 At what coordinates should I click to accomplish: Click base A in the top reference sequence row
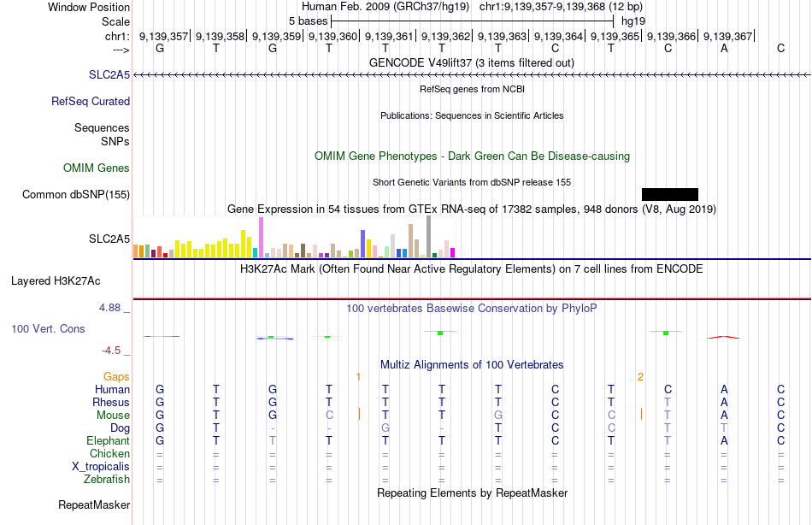click(724, 48)
